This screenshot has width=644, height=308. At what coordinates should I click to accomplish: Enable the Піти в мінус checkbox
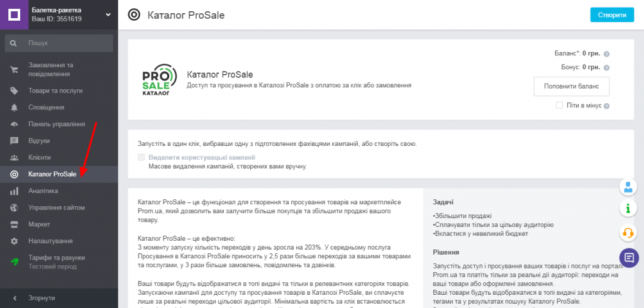(x=559, y=106)
